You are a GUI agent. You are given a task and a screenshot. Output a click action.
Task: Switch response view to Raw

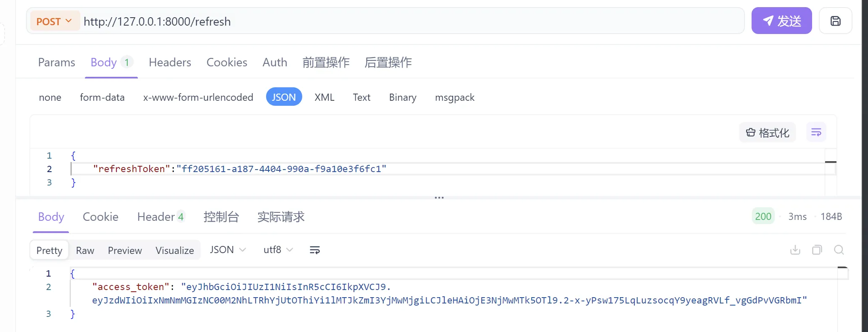(x=85, y=251)
